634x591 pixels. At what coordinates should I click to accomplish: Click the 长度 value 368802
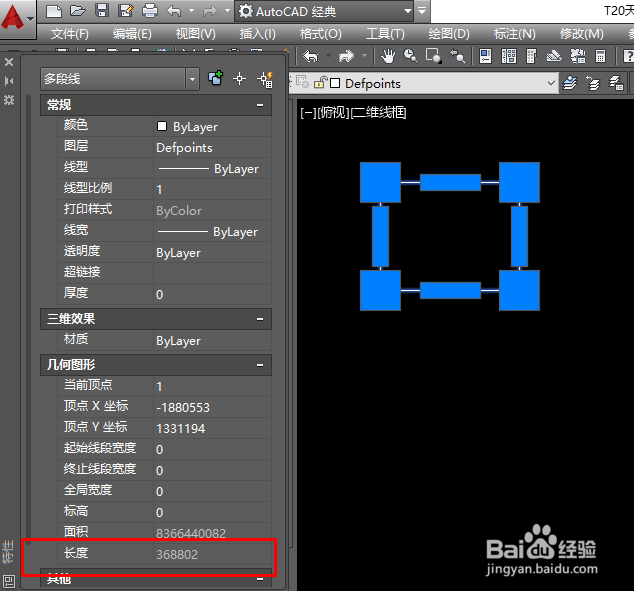point(213,554)
